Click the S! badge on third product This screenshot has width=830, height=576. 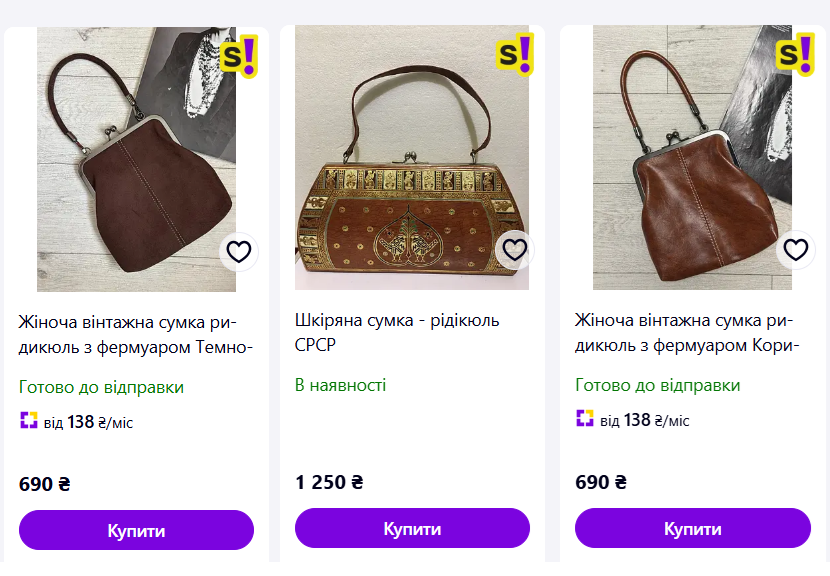(x=796, y=54)
